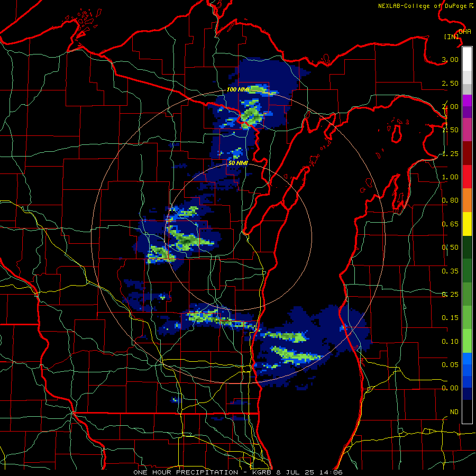Viewport: 476px width, 476px height.
Task: Pick the dark red swatch beside 1.25
Action: (x=467, y=153)
